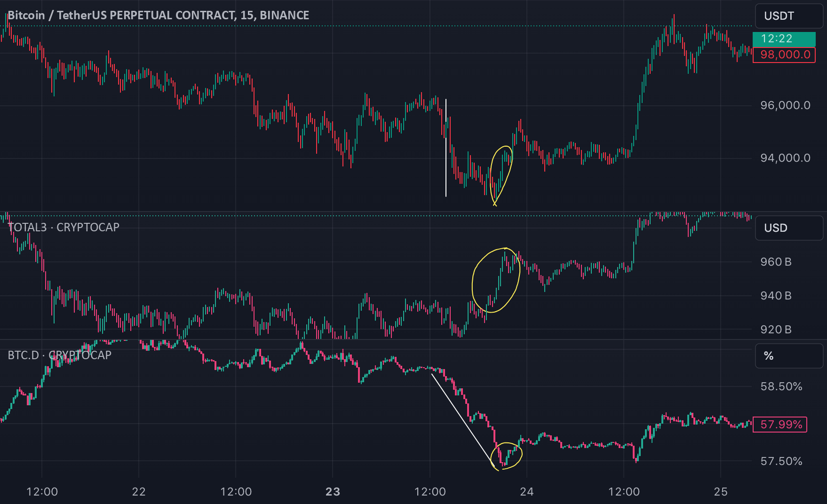Click the 57.50% axis value

[x=781, y=461]
